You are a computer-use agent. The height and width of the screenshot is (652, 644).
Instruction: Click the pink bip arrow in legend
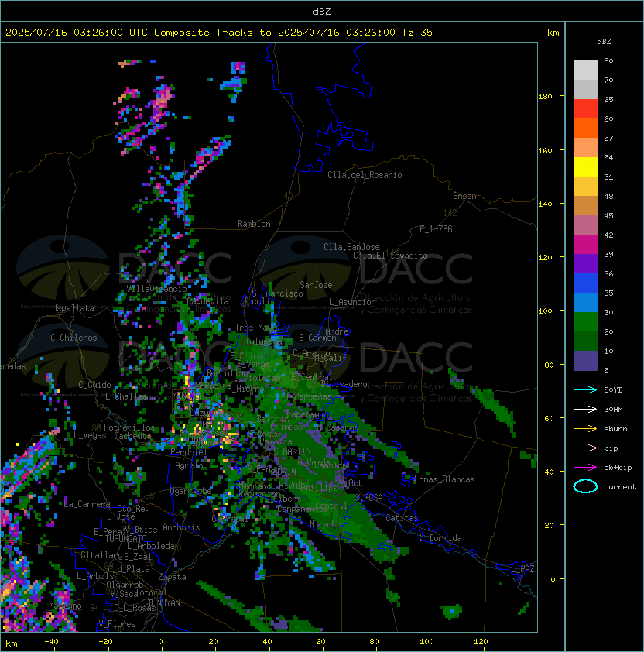pyautogui.click(x=585, y=448)
